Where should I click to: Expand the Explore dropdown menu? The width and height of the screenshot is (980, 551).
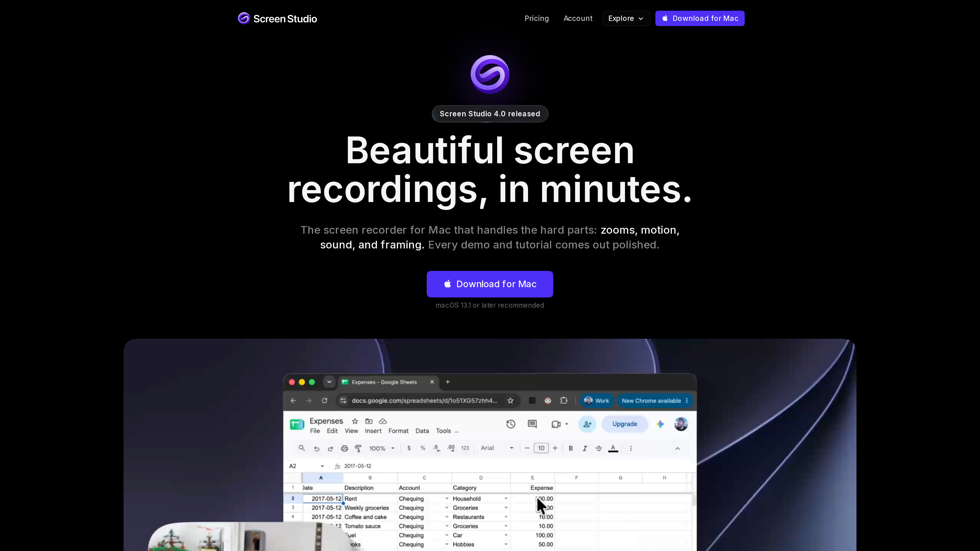(626, 18)
